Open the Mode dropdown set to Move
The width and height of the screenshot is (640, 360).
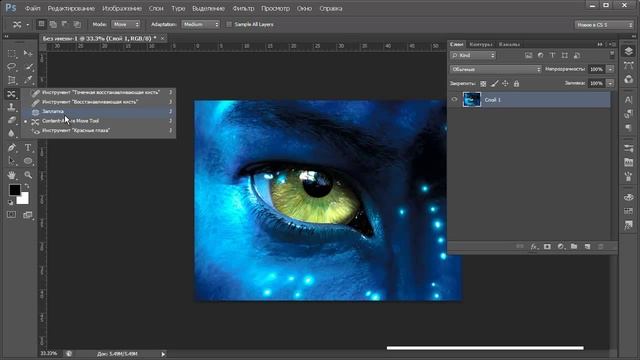(x=125, y=24)
